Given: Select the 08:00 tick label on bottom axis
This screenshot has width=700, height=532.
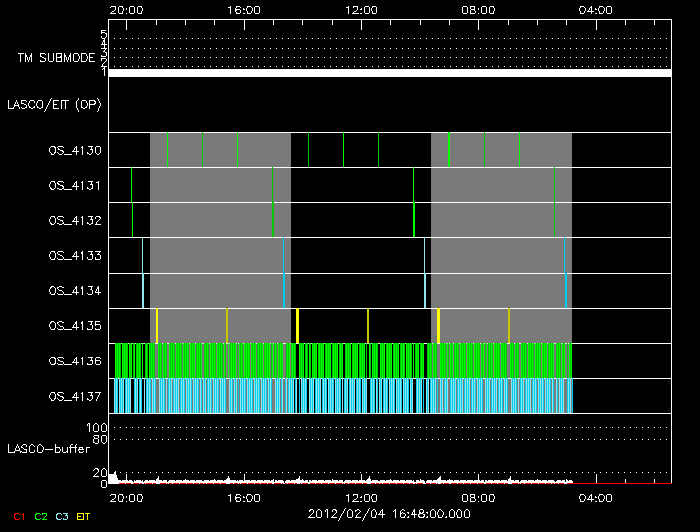Looking at the screenshot, I should coord(479,497).
